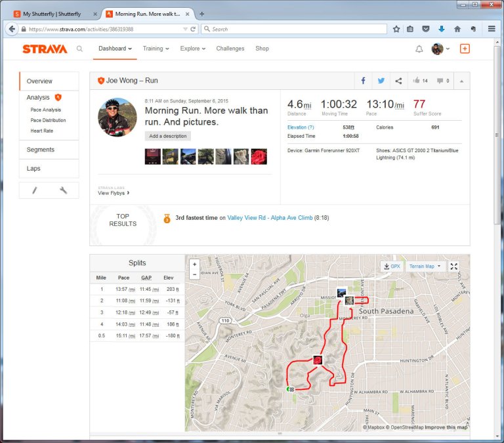Open a new browser tab

pyautogui.click(x=202, y=14)
